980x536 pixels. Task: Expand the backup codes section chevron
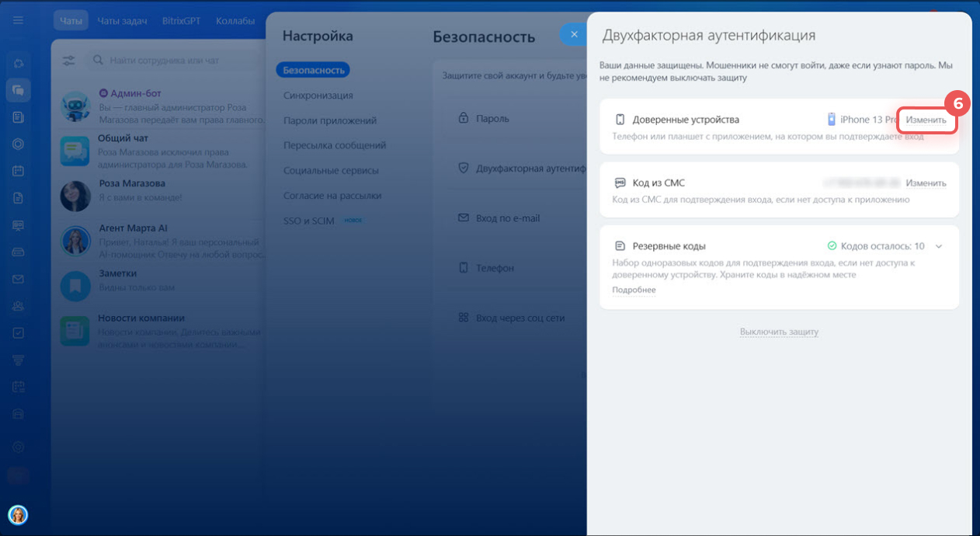939,246
